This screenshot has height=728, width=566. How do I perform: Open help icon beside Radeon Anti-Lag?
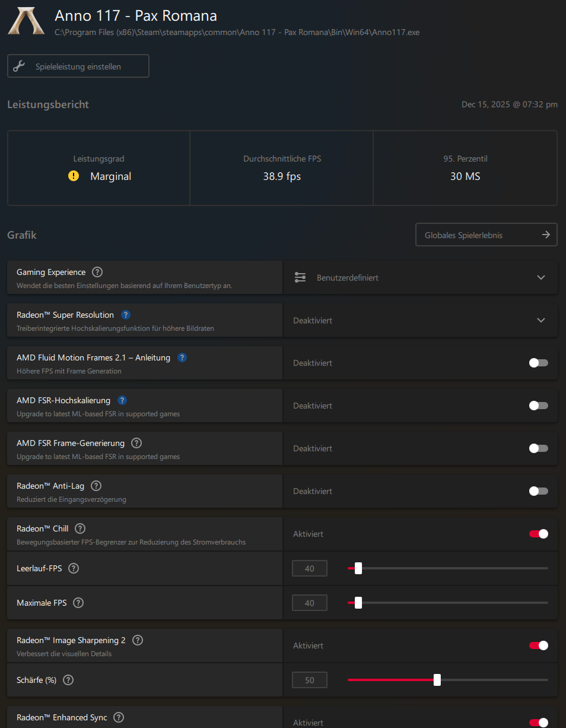click(96, 486)
